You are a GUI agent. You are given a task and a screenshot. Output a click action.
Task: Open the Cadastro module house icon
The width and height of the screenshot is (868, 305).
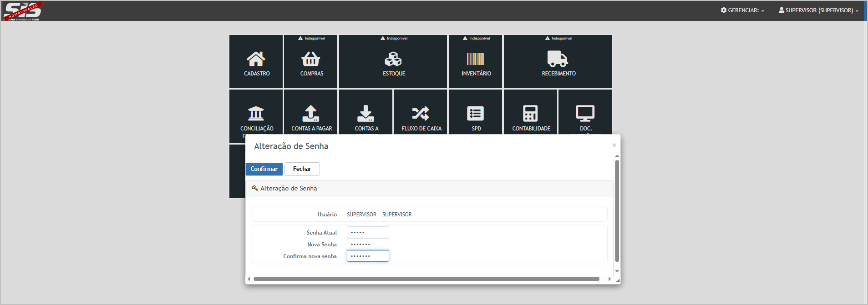click(256, 59)
